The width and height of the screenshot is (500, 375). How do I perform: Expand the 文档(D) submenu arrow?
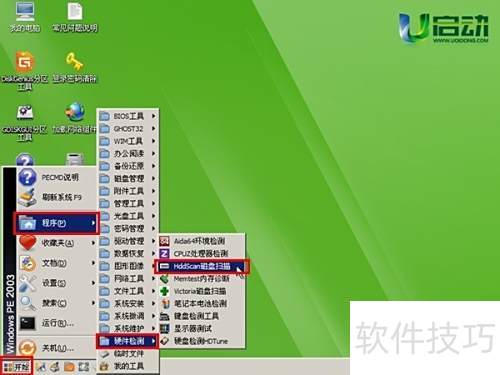pos(93,263)
